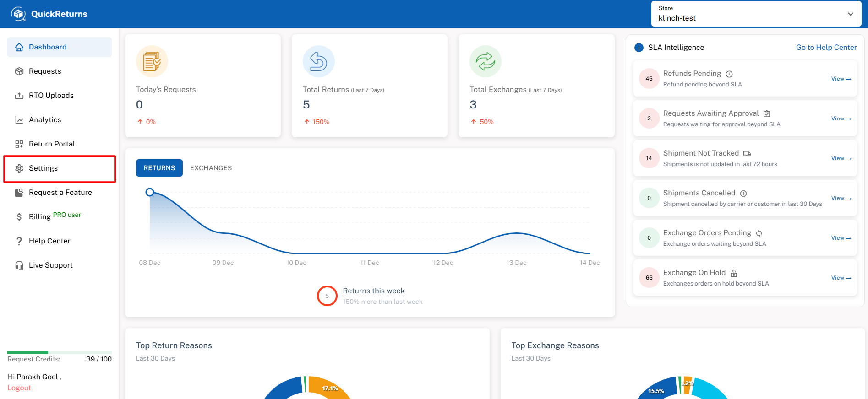Select the RETURNS chart tab
The height and width of the screenshot is (399, 868).
[x=159, y=168]
